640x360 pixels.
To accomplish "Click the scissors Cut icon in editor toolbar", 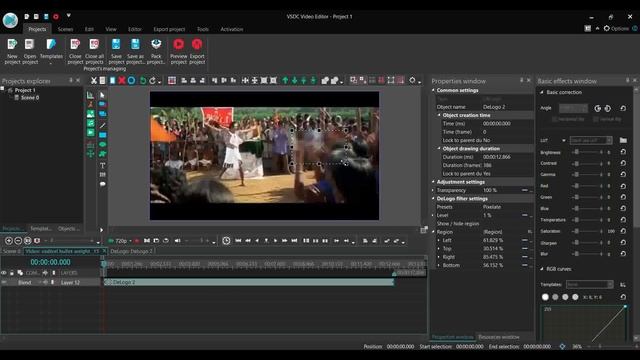I will 94,80.
